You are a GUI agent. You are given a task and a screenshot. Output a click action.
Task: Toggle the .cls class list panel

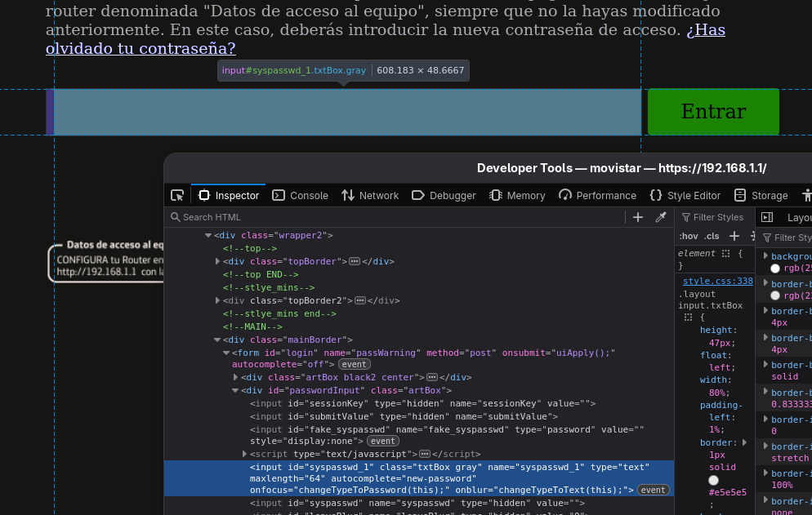712,236
